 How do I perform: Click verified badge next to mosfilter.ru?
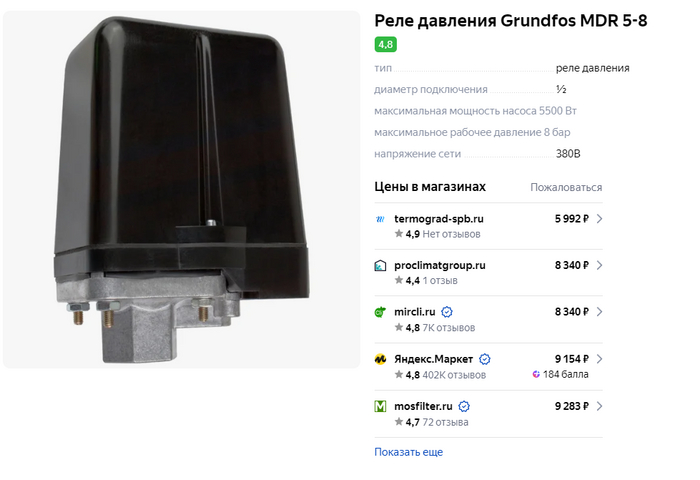point(464,406)
